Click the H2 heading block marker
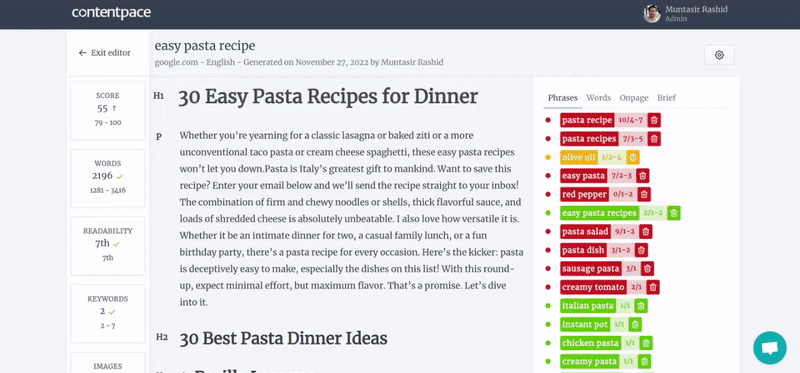This screenshot has width=800, height=373. (x=162, y=337)
